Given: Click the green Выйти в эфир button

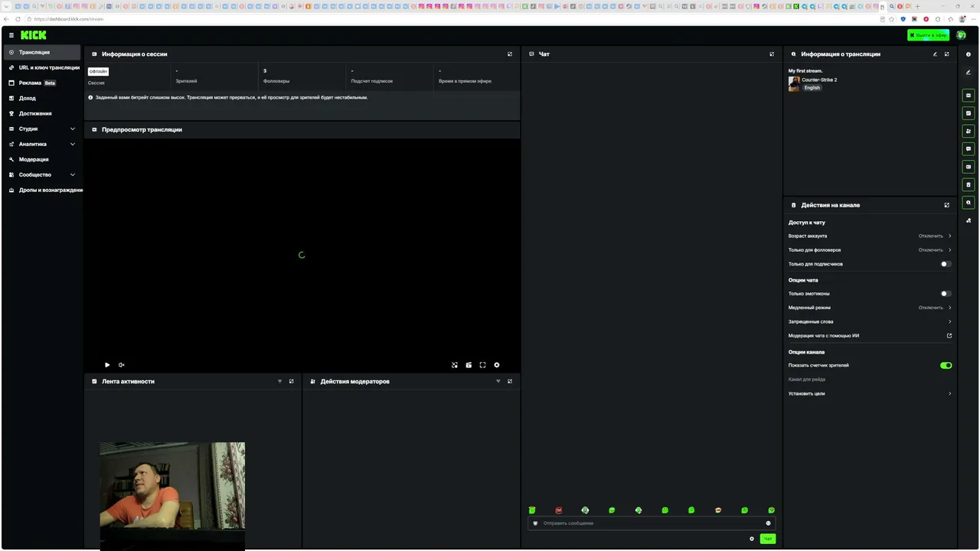Looking at the screenshot, I should pyautogui.click(x=928, y=35).
